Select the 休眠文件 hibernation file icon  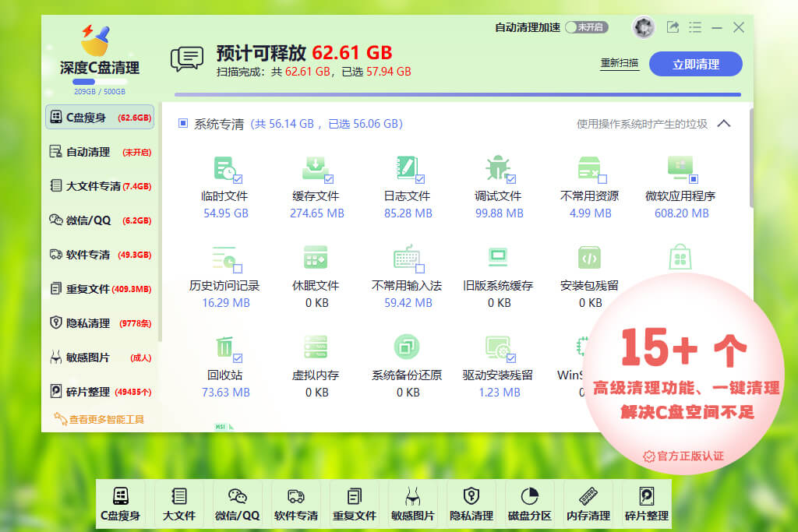[x=316, y=259]
